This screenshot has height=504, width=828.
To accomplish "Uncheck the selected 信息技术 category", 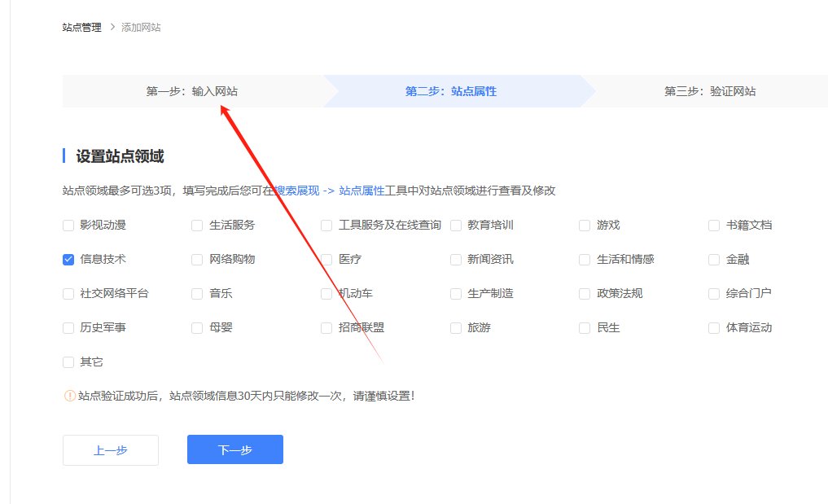I will 68,259.
